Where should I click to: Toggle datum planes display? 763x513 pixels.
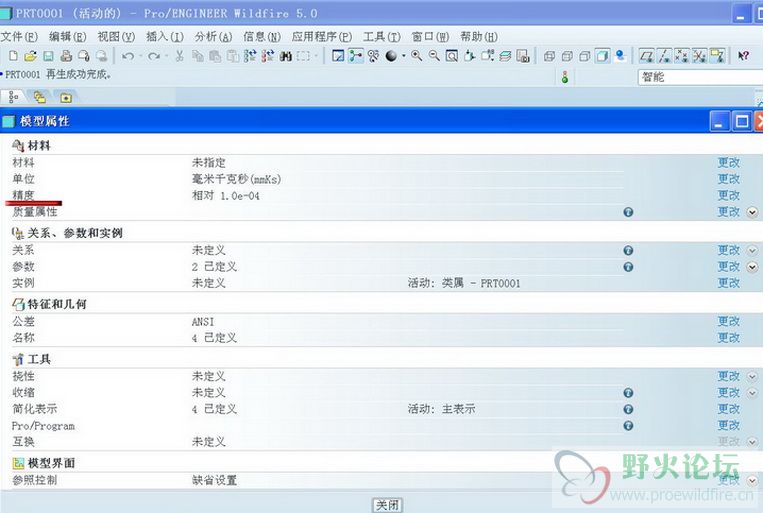click(647, 56)
